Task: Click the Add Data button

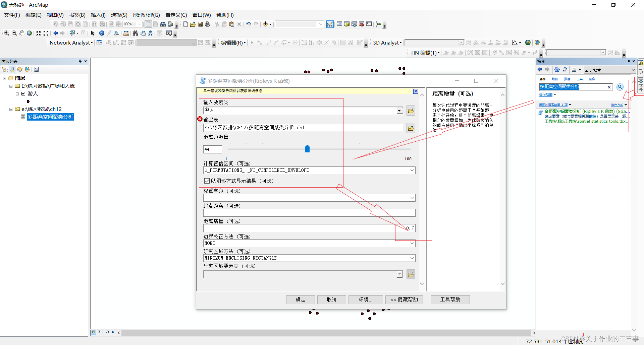Action: (265, 24)
